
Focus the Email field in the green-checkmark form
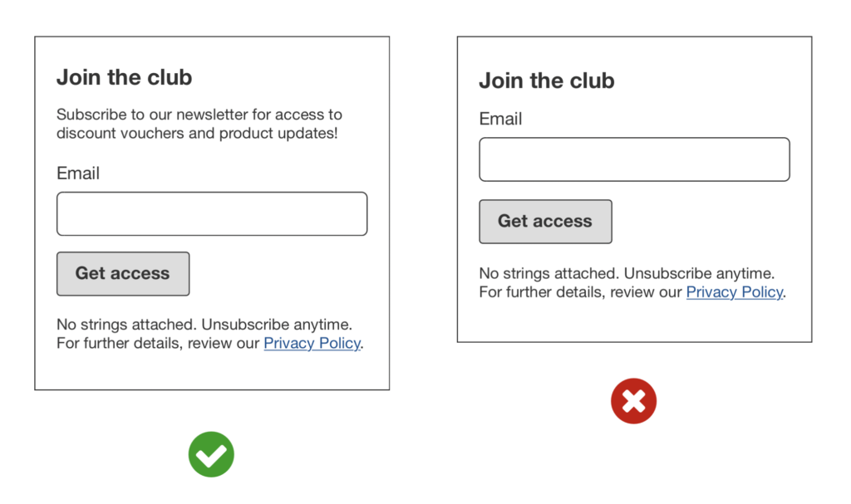pyautogui.click(x=212, y=214)
